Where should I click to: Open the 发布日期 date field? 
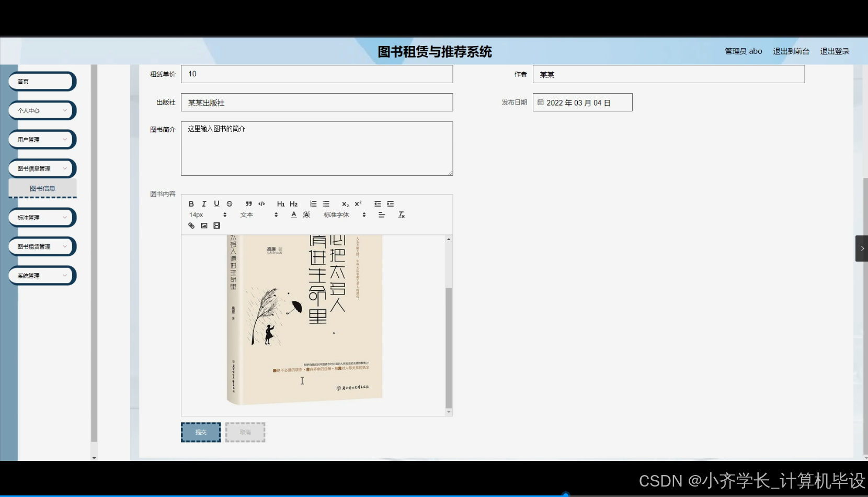583,103
